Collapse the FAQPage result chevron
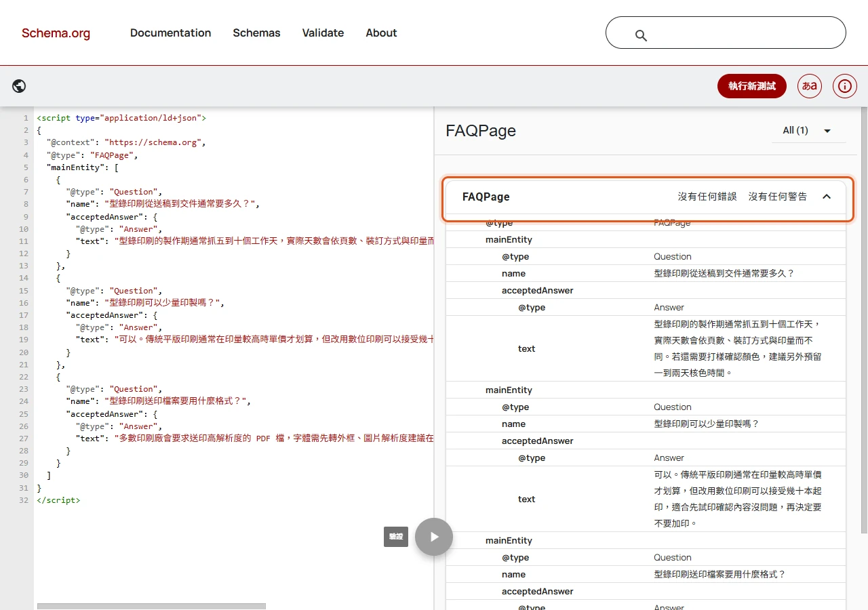868x610 pixels. [x=827, y=197]
